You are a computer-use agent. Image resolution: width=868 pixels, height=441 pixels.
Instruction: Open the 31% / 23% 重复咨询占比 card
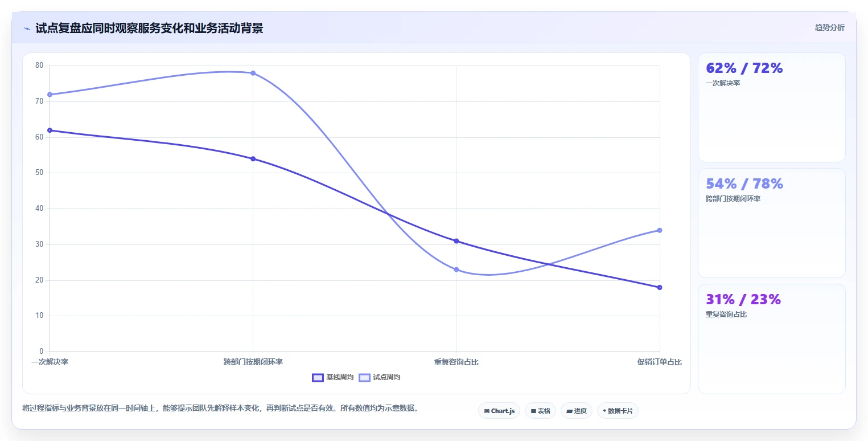pyautogui.click(x=771, y=338)
